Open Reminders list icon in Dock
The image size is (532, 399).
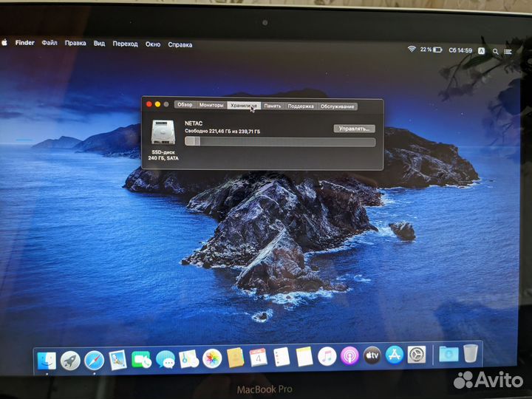pyautogui.click(x=282, y=357)
